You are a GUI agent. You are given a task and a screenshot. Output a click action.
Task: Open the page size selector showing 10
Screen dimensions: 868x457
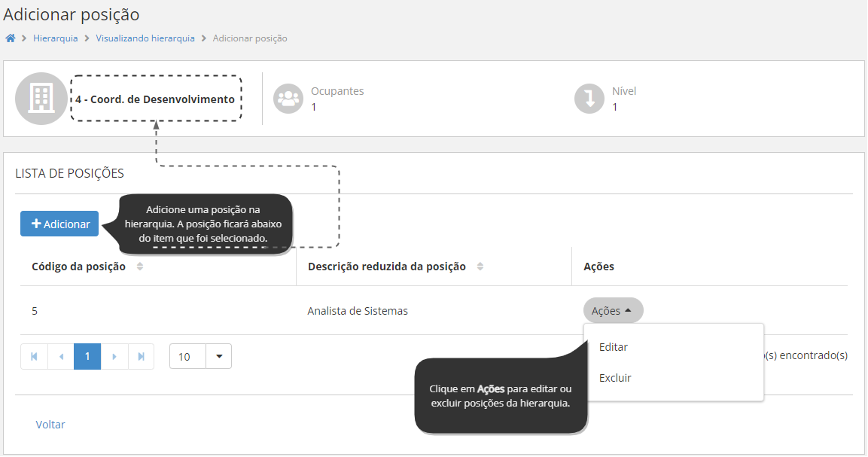click(218, 355)
